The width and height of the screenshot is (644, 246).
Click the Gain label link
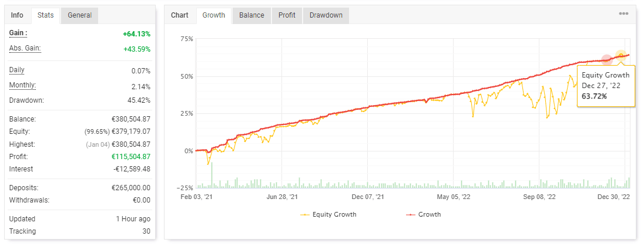point(18,33)
